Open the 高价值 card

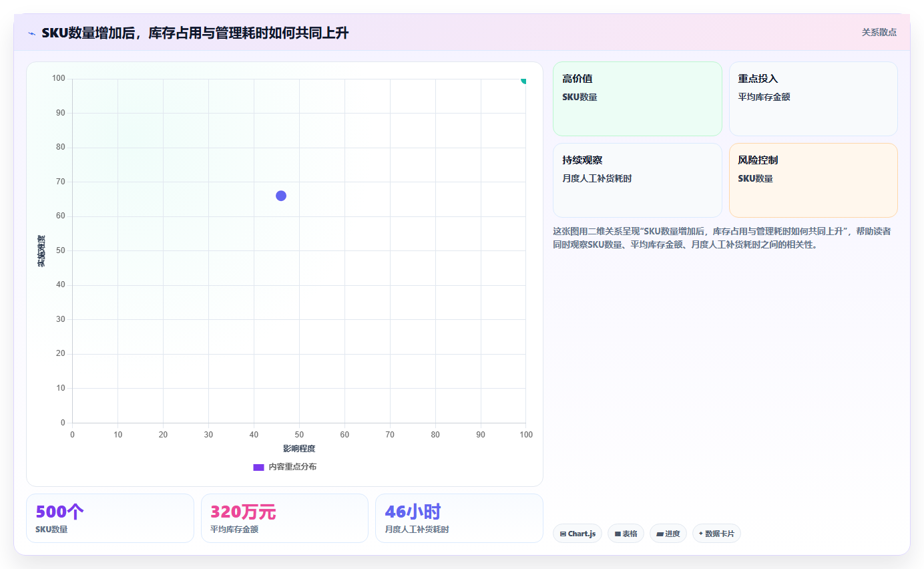point(638,99)
